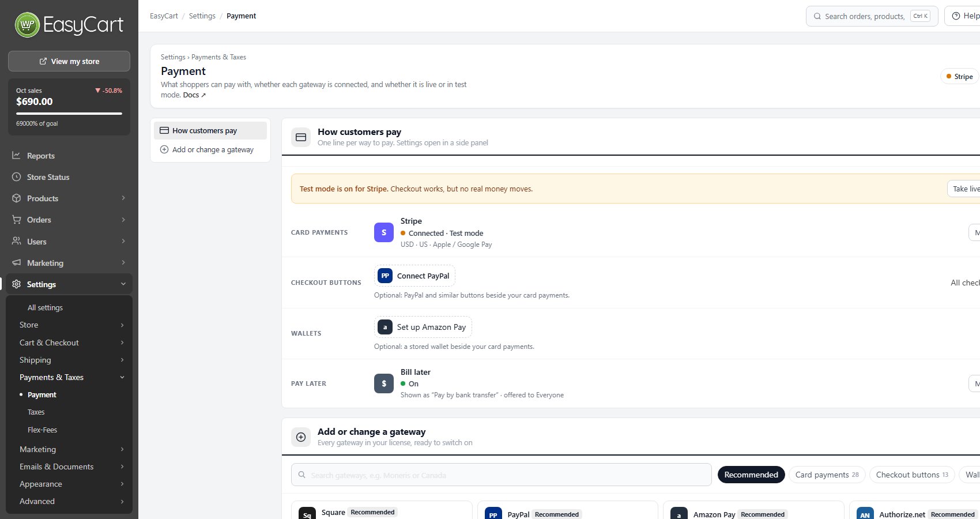The width and height of the screenshot is (980, 519).
Task: Expand the Products menu chevron
Action: (x=123, y=198)
